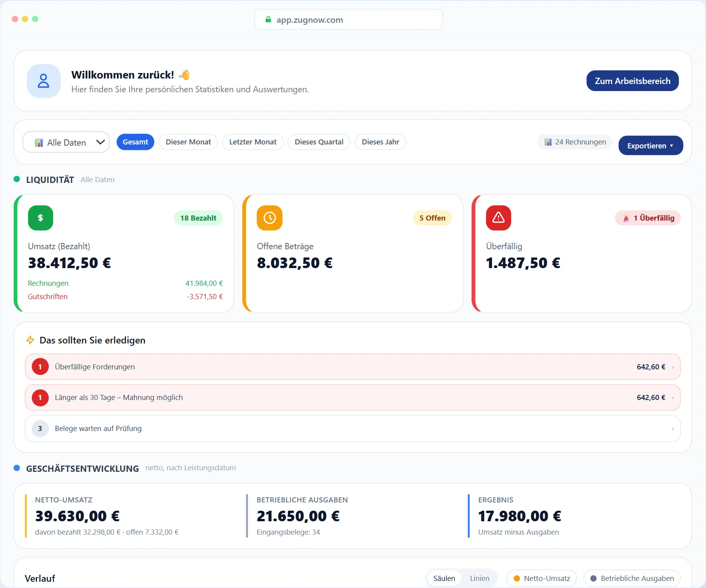Image resolution: width=706 pixels, height=588 pixels.
Task: Click the Überfällig amount 1.487,50 €
Action: [x=523, y=263]
